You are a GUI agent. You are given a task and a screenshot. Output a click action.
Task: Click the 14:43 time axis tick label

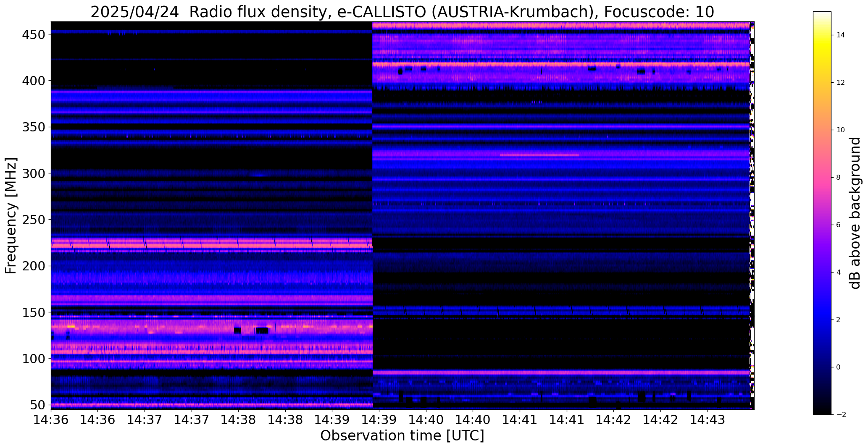tap(708, 420)
